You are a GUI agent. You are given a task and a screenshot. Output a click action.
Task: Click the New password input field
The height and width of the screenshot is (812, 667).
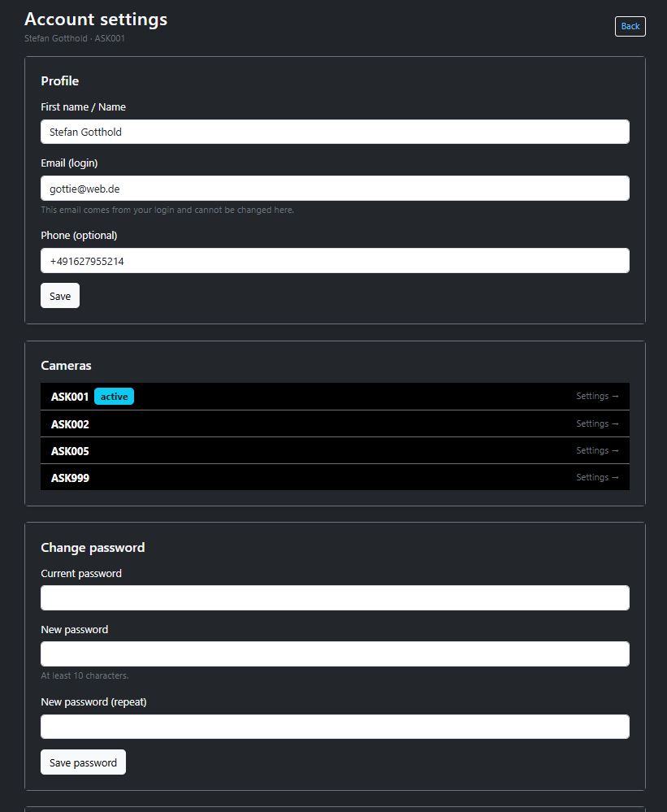[335, 654]
